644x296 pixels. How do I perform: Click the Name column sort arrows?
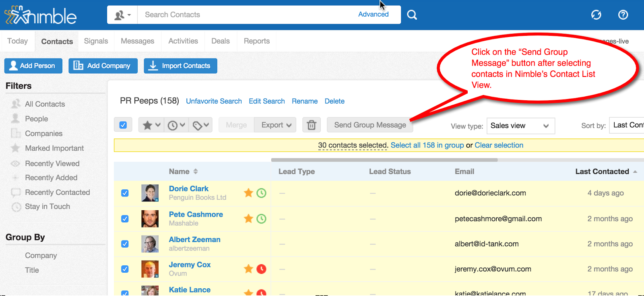pyautogui.click(x=196, y=172)
